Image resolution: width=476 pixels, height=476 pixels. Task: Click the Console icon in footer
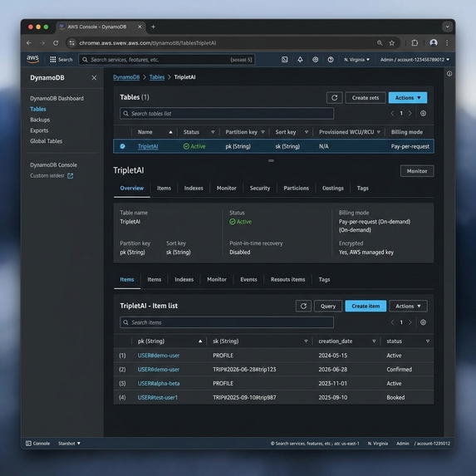coord(28,444)
